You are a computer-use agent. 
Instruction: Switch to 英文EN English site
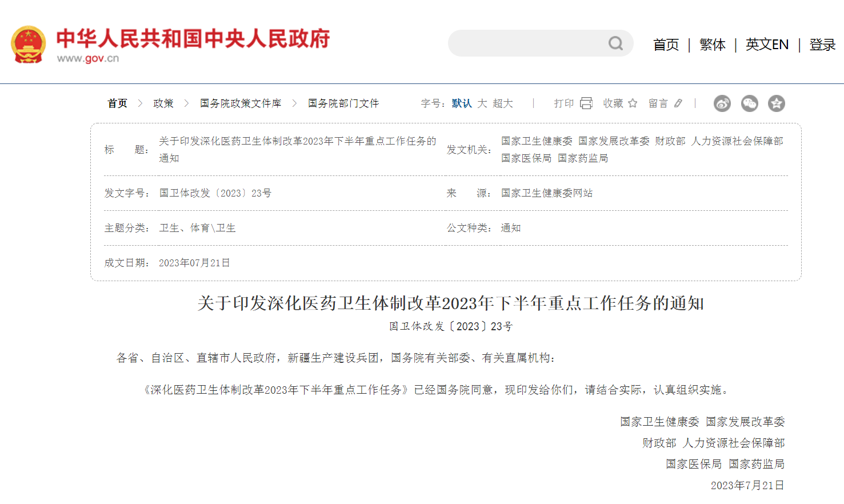pyautogui.click(x=767, y=45)
